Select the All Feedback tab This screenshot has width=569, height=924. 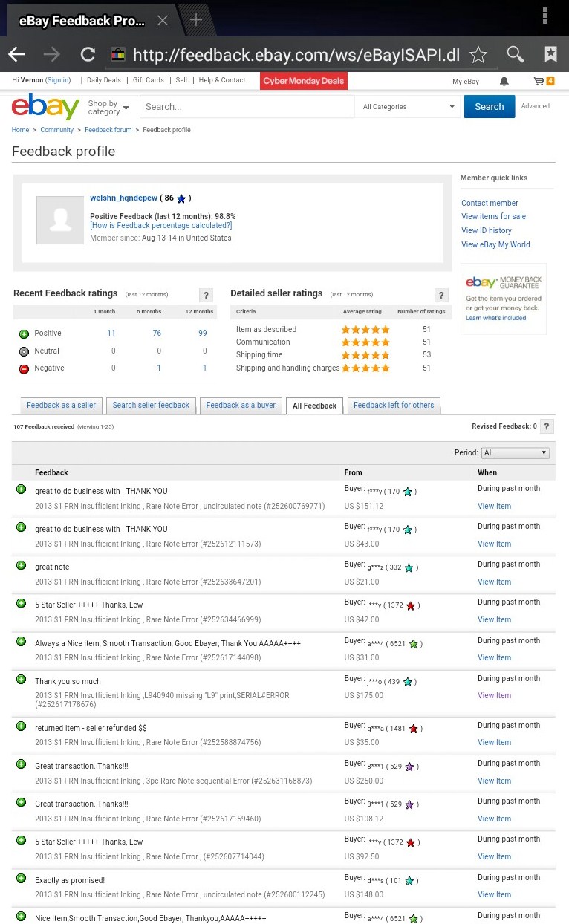click(x=315, y=406)
